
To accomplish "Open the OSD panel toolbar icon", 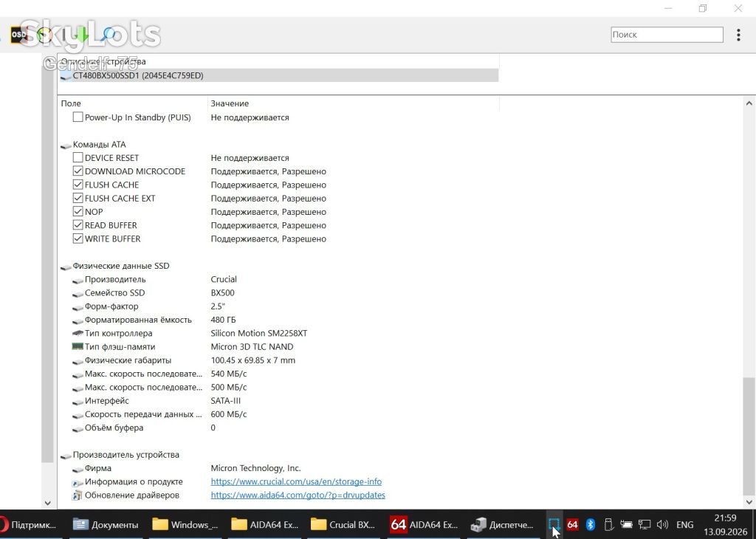I will pyautogui.click(x=19, y=35).
